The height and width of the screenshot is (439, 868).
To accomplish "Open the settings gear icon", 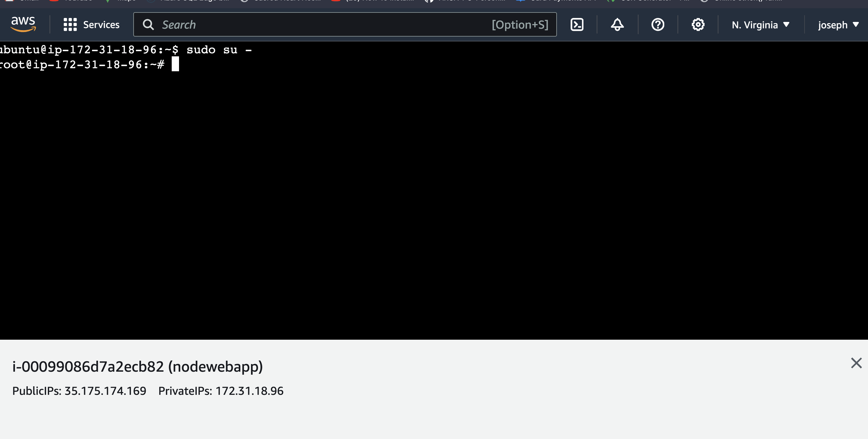I will click(x=698, y=25).
